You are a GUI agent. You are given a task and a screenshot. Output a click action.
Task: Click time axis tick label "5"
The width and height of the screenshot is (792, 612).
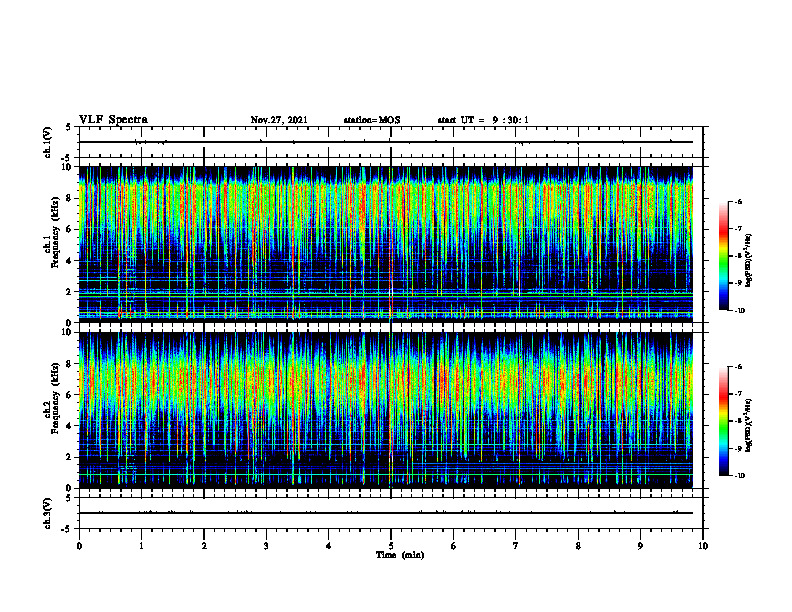click(391, 546)
